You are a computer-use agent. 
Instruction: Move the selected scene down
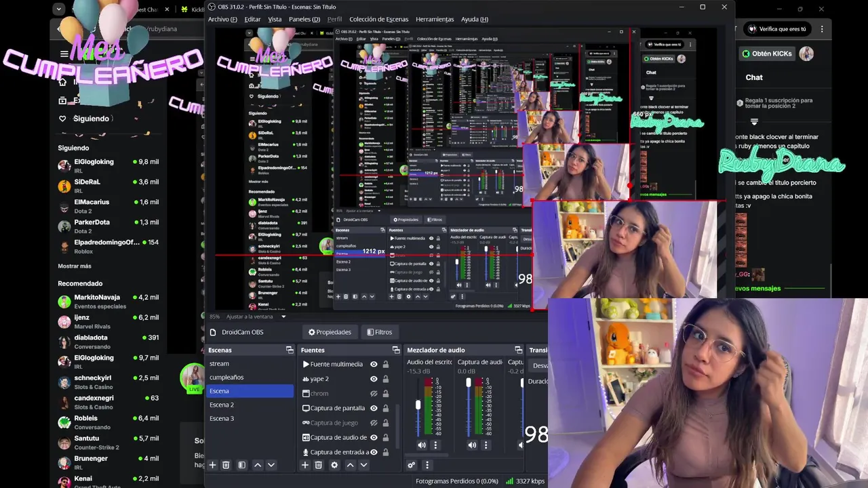pos(271,465)
